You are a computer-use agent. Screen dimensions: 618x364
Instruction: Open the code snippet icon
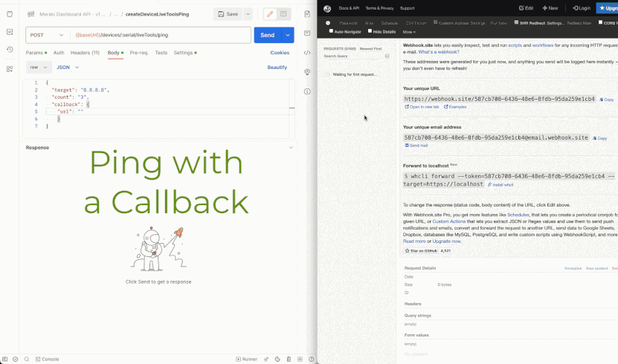point(307,53)
